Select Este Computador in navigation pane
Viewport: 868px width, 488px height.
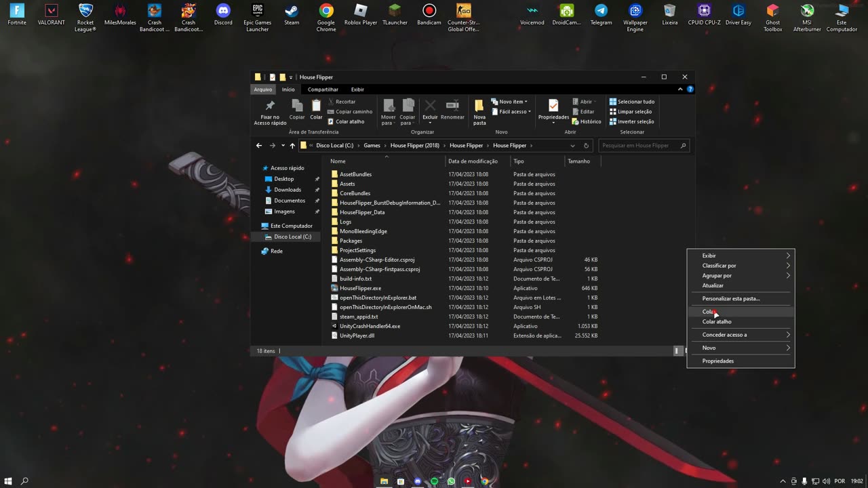[x=291, y=226]
